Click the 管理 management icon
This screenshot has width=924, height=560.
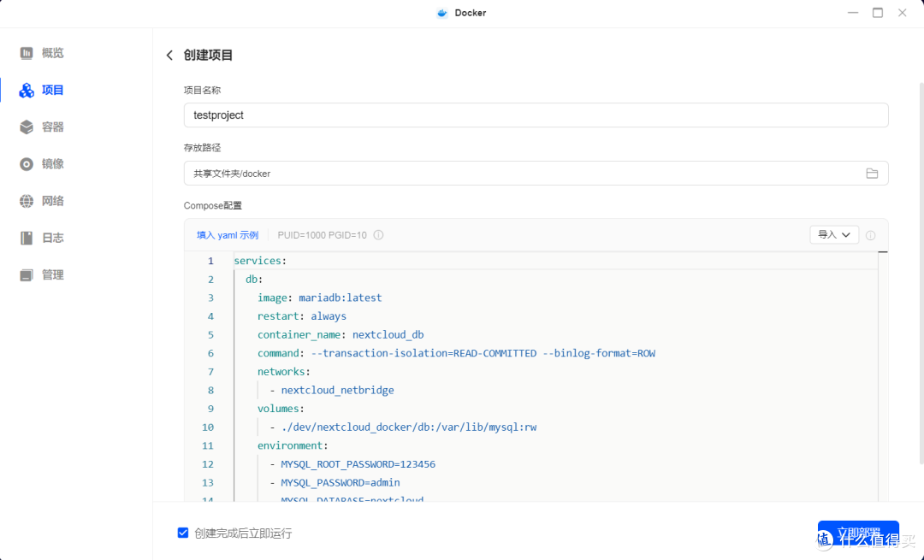[x=27, y=275]
